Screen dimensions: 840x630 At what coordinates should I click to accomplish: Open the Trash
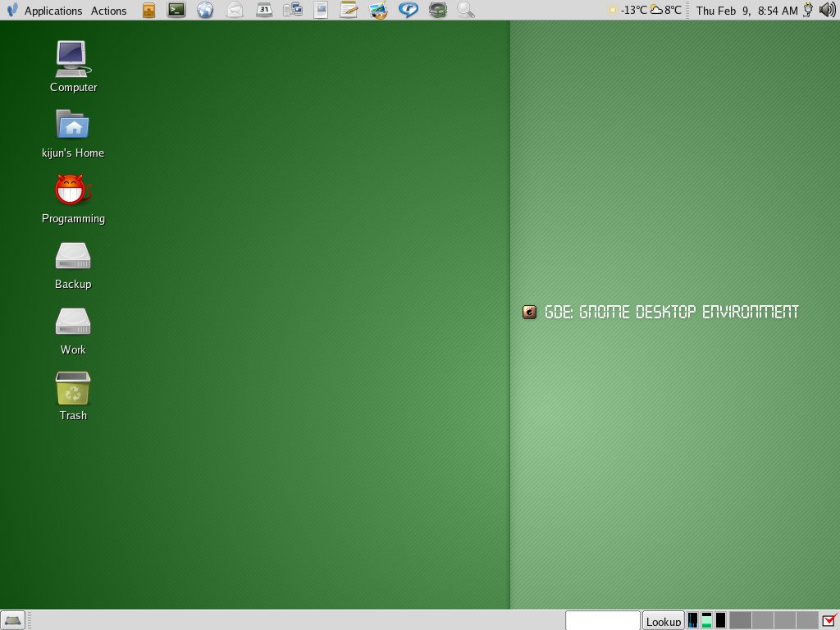point(73,396)
